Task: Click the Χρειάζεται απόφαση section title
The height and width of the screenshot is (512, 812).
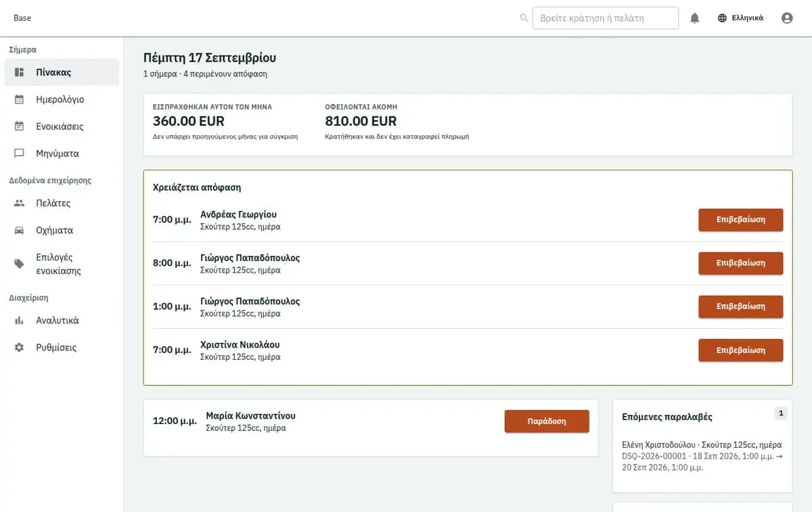Action: [x=197, y=187]
